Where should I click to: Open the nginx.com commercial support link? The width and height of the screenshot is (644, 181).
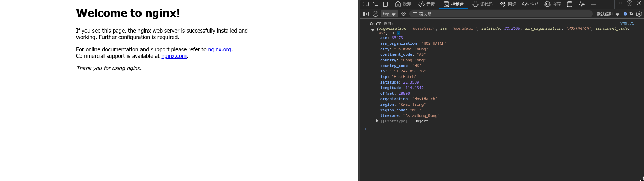click(174, 56)
